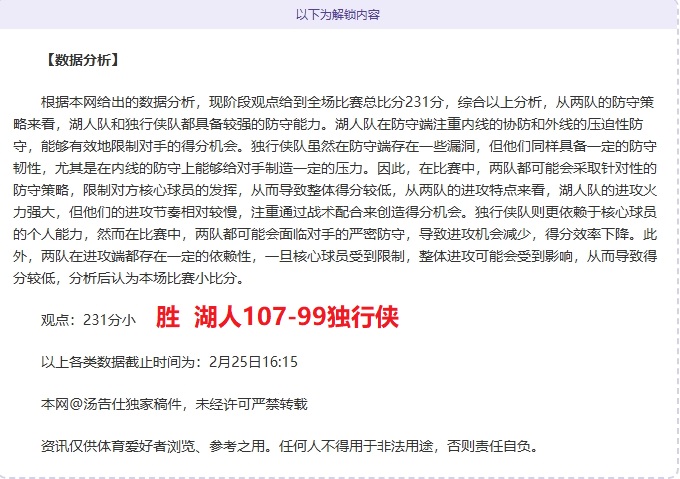Click the paragraph line starting 守，能够有效地限制对手

click(x=335, y=146)
